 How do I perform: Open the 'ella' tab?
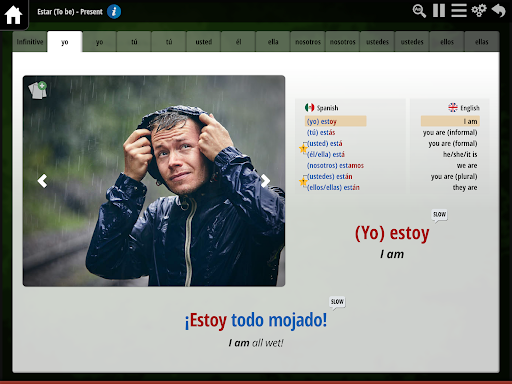click(273, 42)
